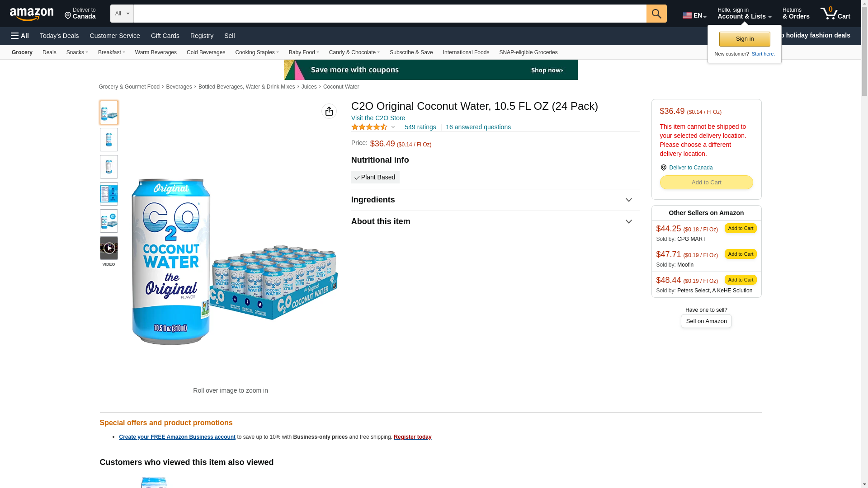
Task: Add CPG MART offer to cart
Action: click(x=740, y=228)
